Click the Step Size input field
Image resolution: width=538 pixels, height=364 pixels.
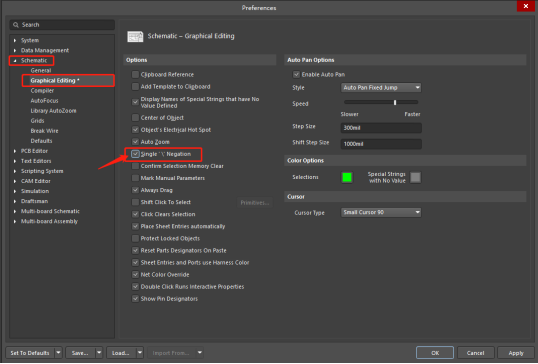tap(381, 128)
